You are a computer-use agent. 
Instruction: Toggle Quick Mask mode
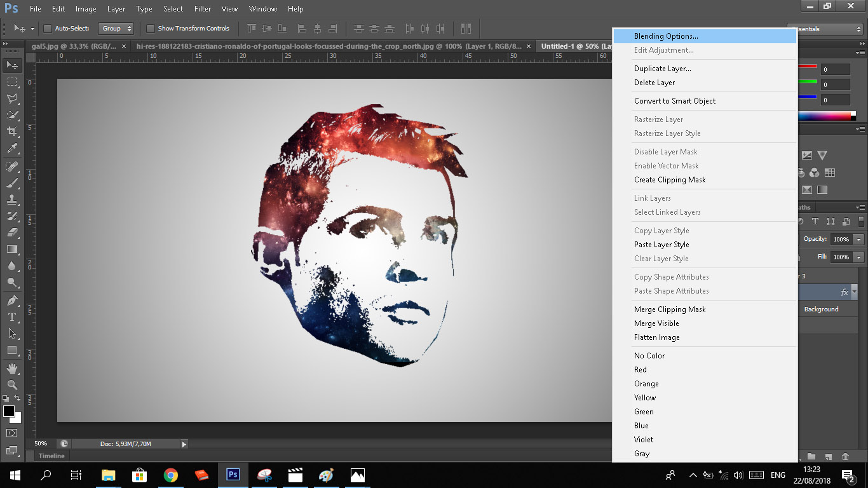pos(12,433)
